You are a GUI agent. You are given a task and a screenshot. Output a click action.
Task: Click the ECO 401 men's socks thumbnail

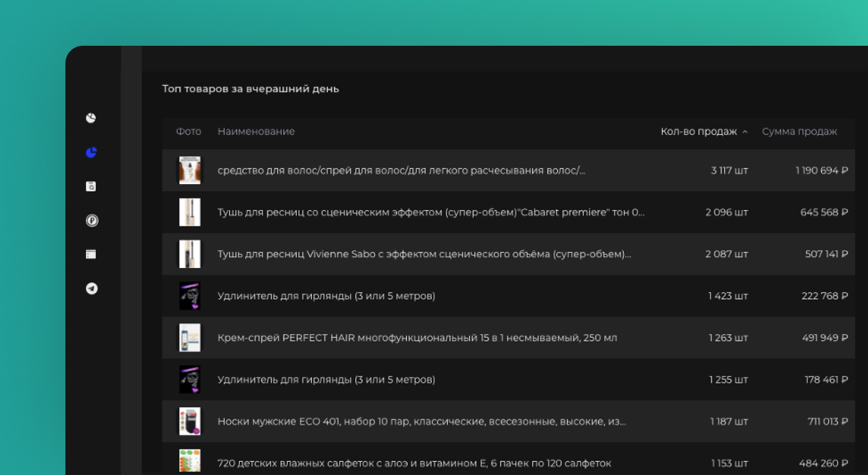coord(190,421)
